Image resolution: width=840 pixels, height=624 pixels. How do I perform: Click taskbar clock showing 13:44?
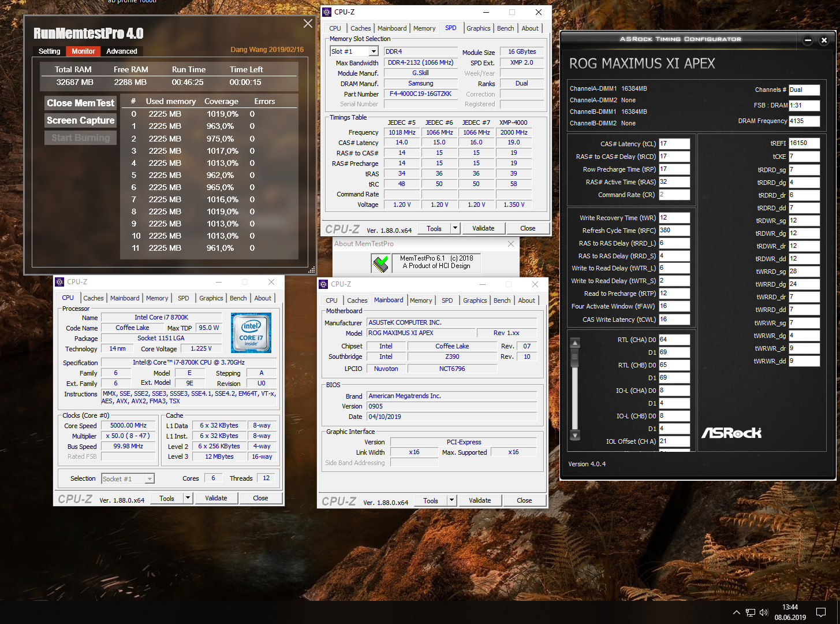[x=790, y=607]
